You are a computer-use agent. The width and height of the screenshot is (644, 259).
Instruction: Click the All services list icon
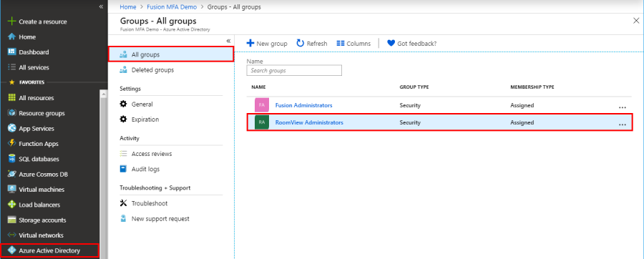tap(12, 67)
